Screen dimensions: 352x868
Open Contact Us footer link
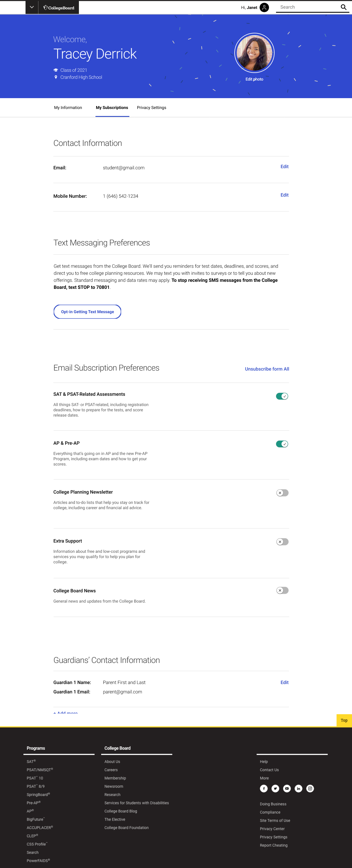tap(269, 770)
